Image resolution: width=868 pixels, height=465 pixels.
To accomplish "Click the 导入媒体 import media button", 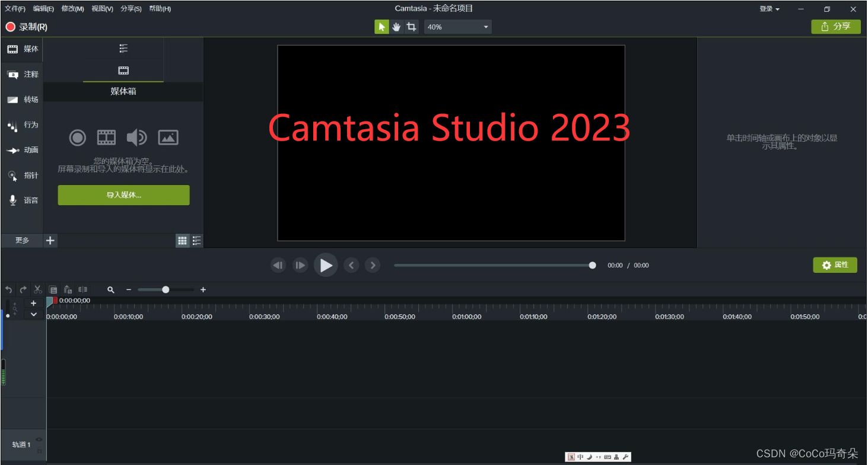I will click(123, 195).
